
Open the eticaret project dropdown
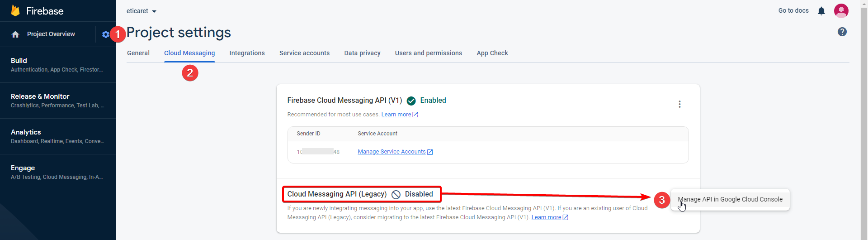tap(142, 11)
